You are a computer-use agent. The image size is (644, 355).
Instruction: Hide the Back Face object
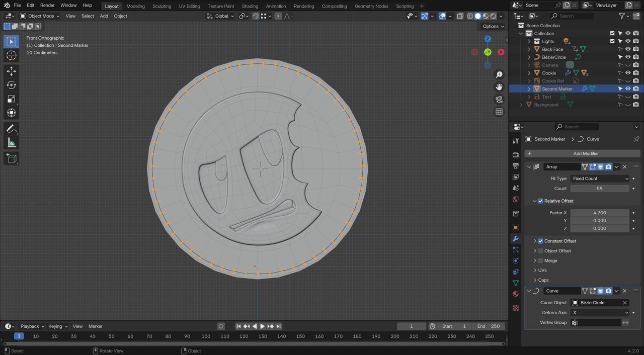point(628,49)
